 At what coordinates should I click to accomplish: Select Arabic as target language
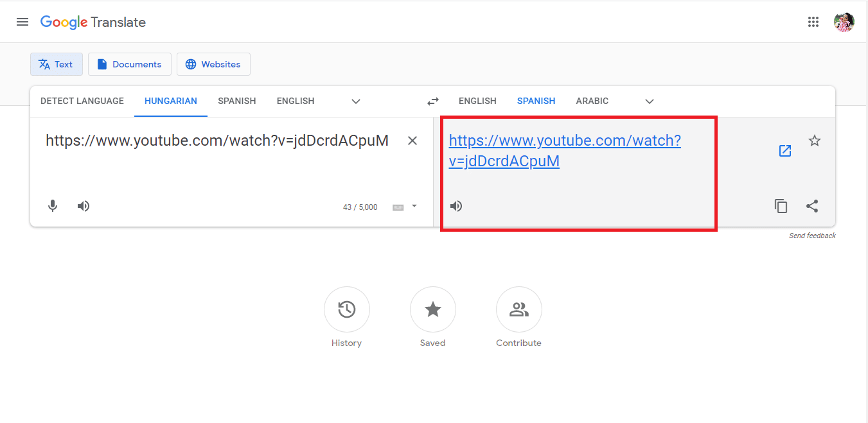(x=592, y=101)
